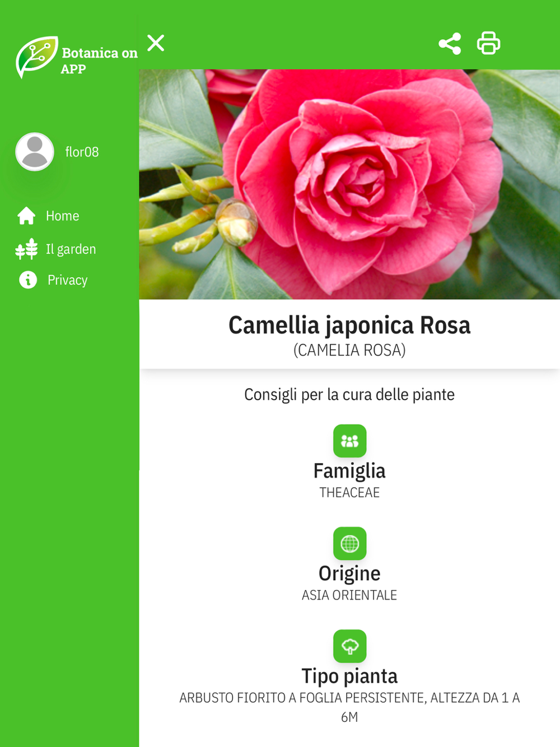This screenshot has height=747, width=560.
Task: Tap the green Origine globe icon
Action: point(350,544)
